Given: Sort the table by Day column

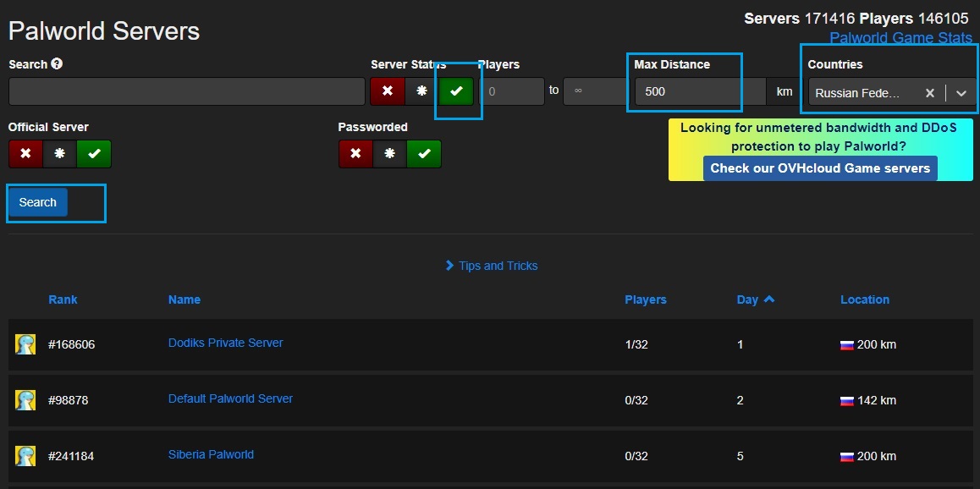Looking at the screenshot, I should [747, 299].
